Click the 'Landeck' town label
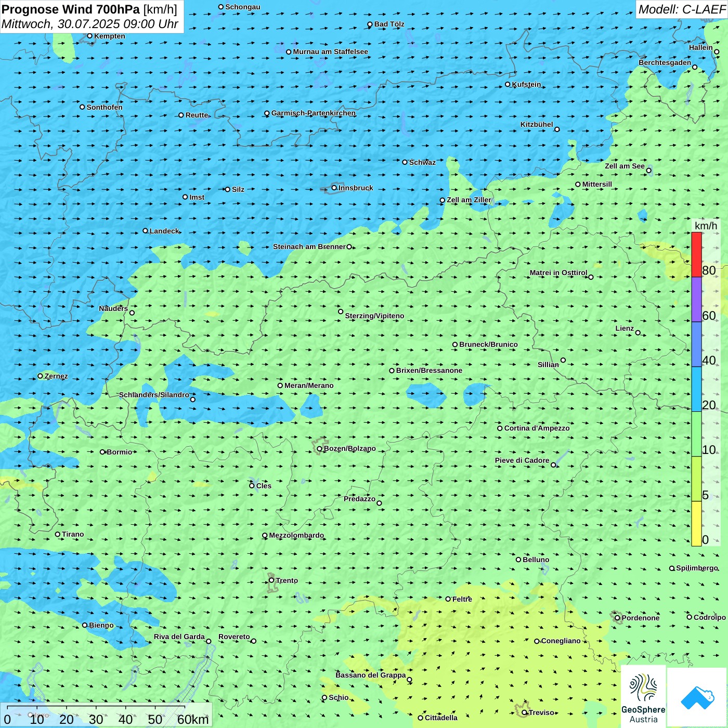This screenshot has height=728, width=728. click(x=164, y=231)
